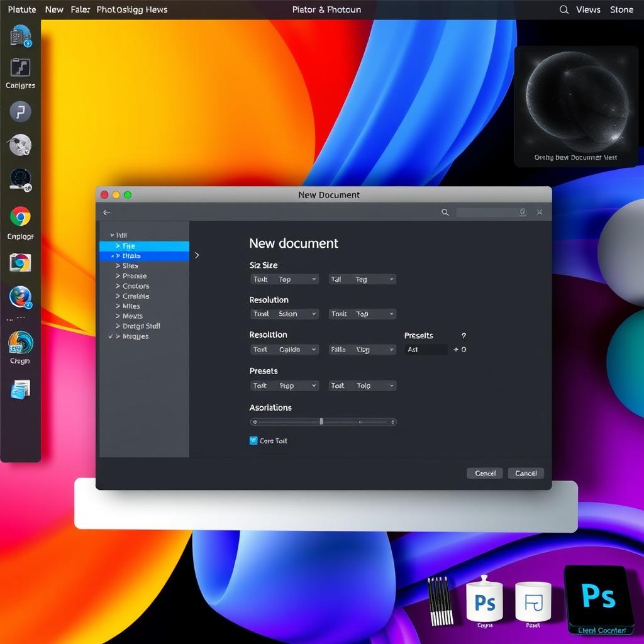Select Mevts in the sidebar list

tap(132, 316)
